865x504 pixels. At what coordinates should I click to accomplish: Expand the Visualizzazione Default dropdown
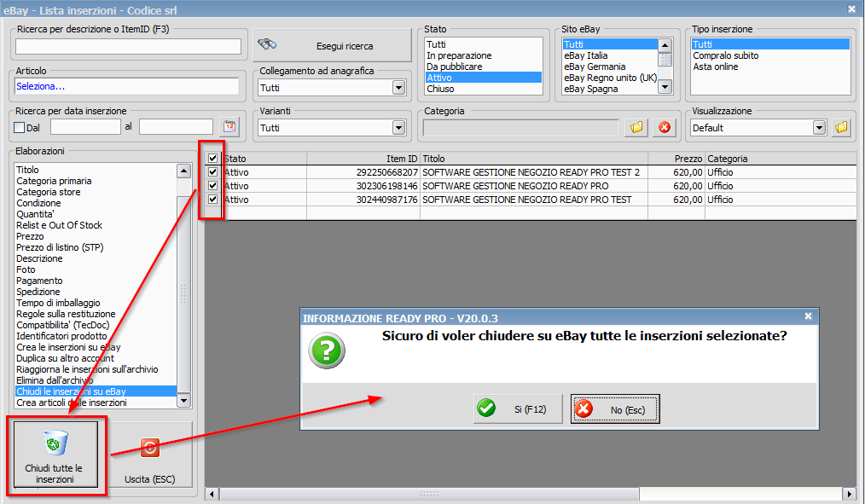[x=819, y=128]
